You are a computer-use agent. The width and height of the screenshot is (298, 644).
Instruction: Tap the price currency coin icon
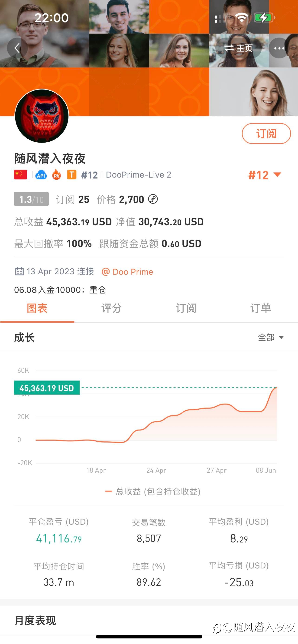coord(153,199)
